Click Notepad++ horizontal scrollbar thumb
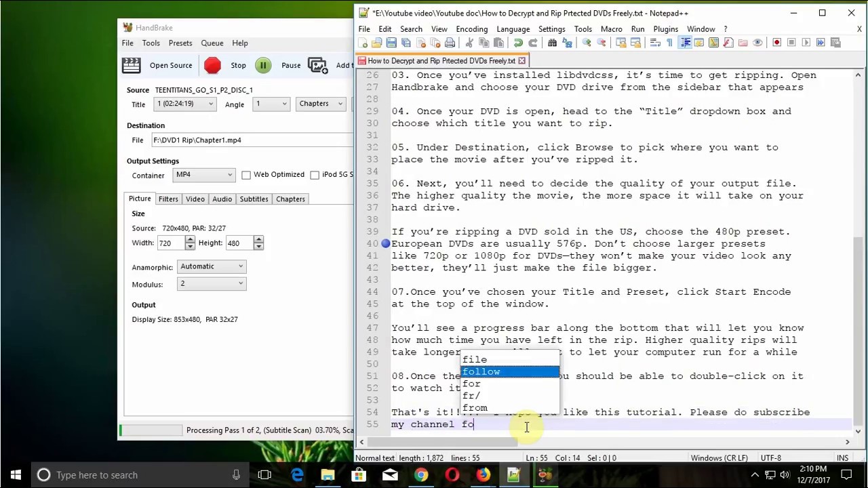Image resolution: width=868 pixels, height=488 pixels. (441, 442)
